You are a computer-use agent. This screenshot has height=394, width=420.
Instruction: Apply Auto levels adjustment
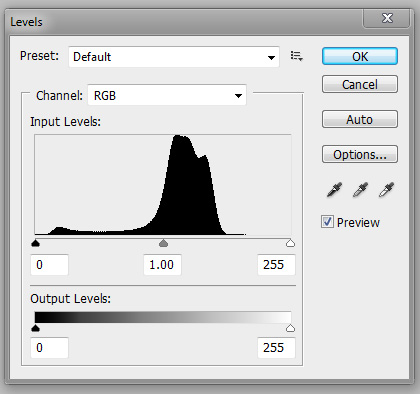[x=360, y=119]
